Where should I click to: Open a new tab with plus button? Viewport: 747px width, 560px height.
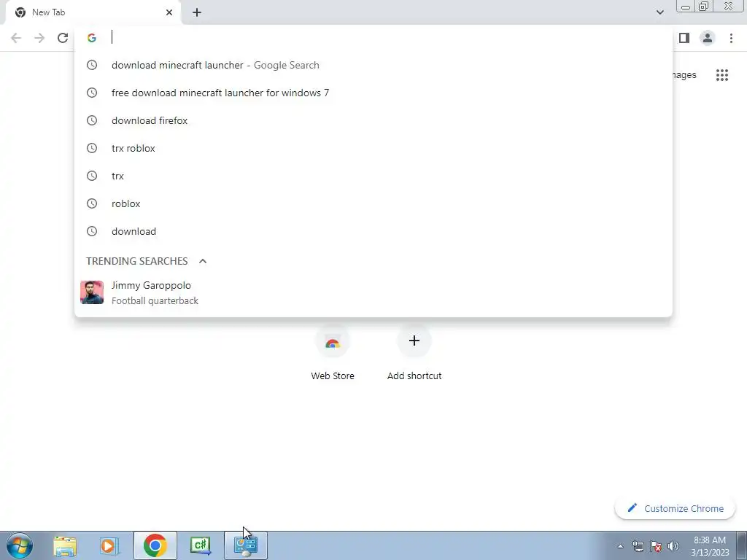(197, 12)
